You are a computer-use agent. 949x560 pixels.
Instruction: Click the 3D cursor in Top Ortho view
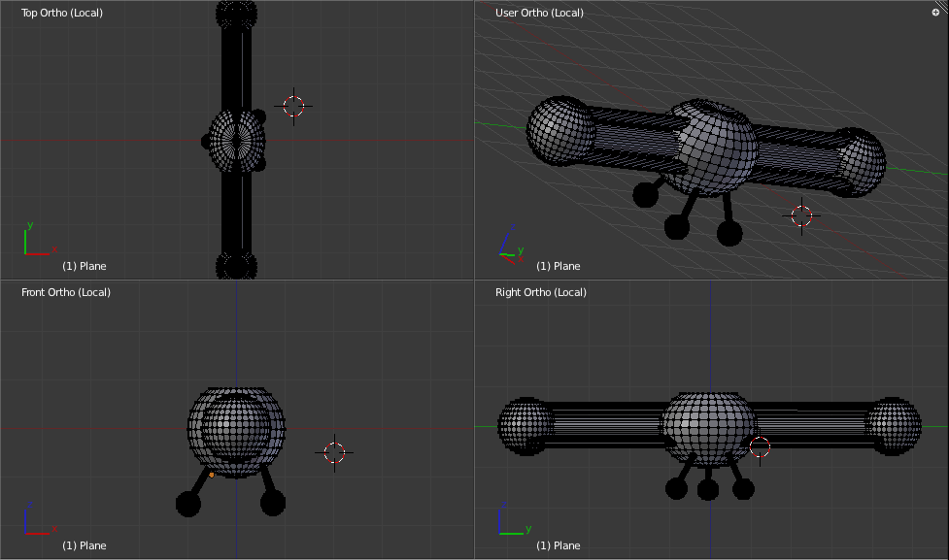(293, 106)
